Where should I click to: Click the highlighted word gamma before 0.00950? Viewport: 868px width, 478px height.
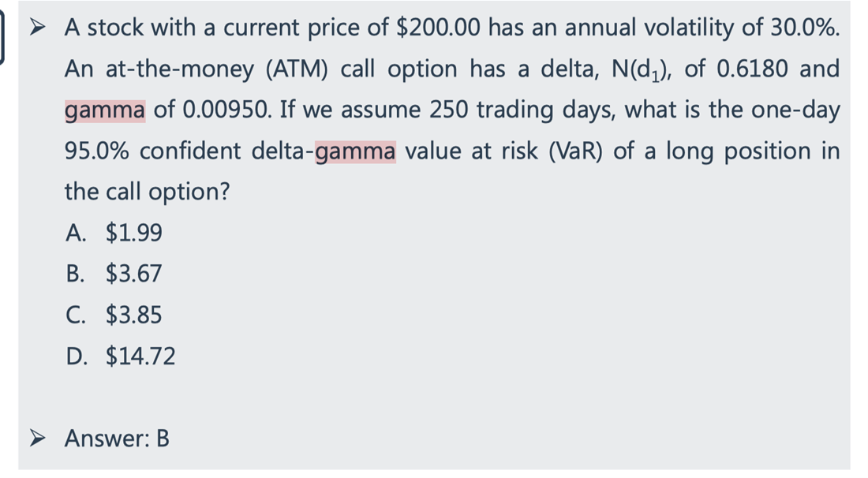(105, 110)
